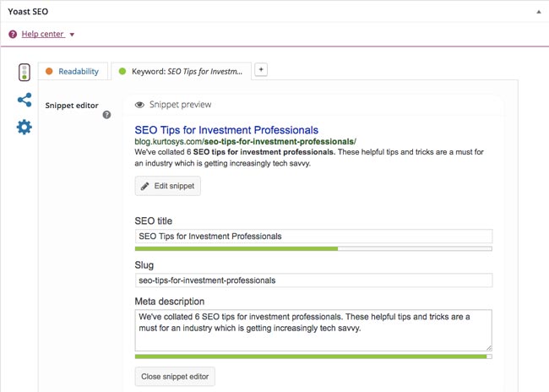
Task: Click the SEO title length progress bar
Action: [x=313, y=249]
